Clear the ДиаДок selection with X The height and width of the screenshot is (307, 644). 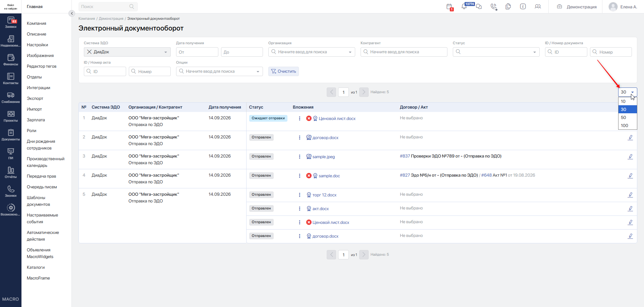click(89, 52)
